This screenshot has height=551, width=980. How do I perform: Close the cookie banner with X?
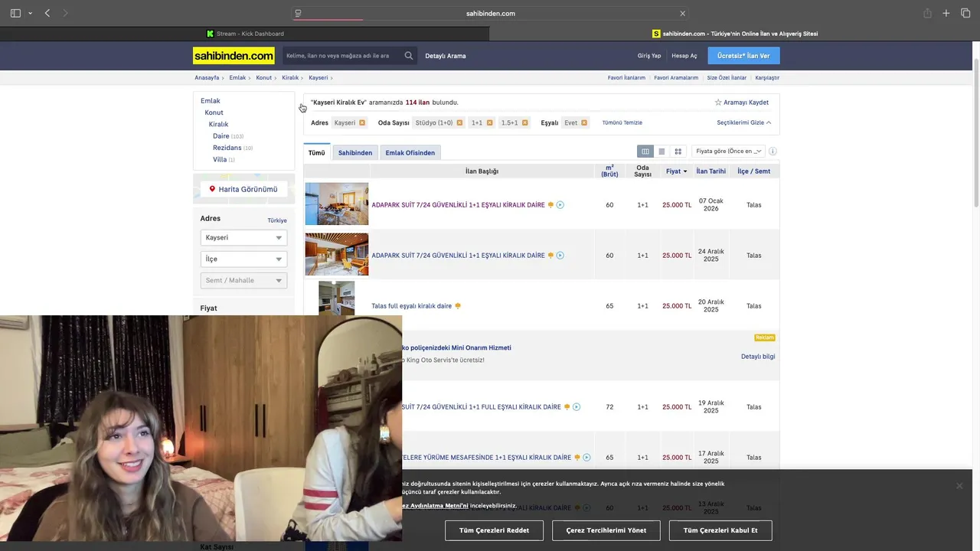tap(959, 486)
